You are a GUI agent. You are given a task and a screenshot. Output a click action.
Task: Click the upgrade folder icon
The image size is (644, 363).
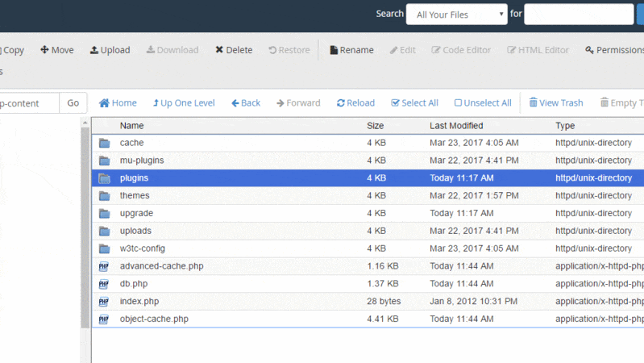(104, 214)
